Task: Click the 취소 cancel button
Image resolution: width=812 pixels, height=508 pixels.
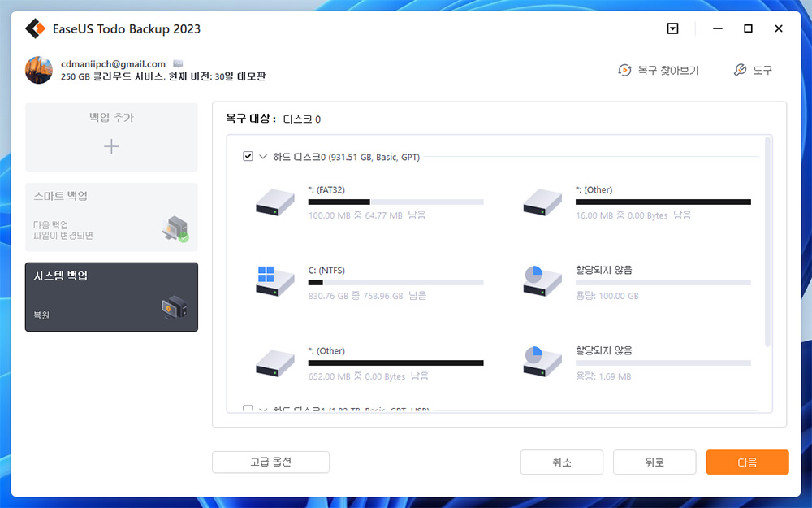Action: 562,462
